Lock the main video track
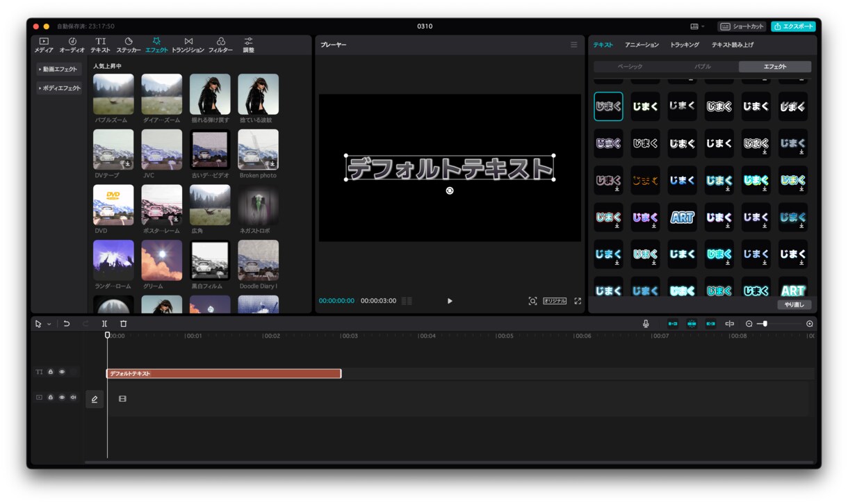The image size is (848, 504). pyautogui.click(x=51, y=398)
